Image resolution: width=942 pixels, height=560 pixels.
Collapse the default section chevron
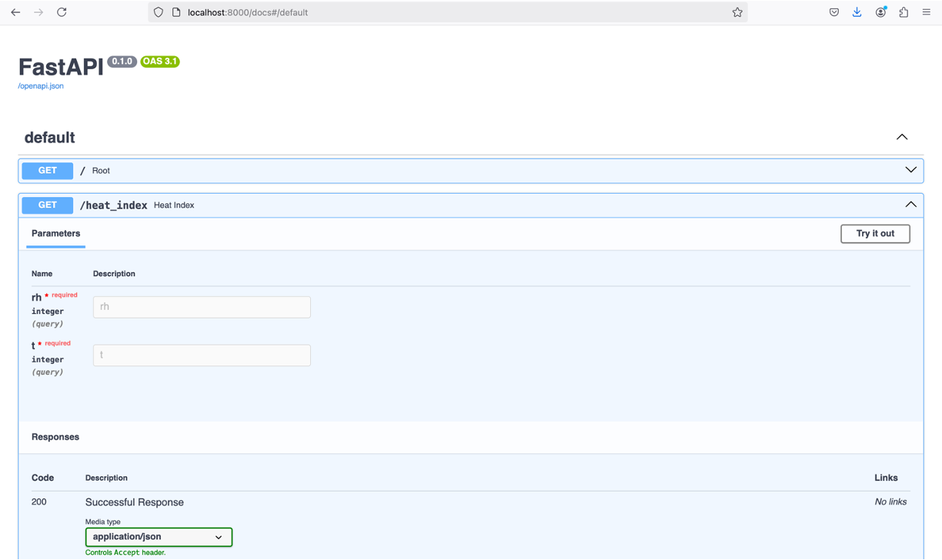click(902, 137)
